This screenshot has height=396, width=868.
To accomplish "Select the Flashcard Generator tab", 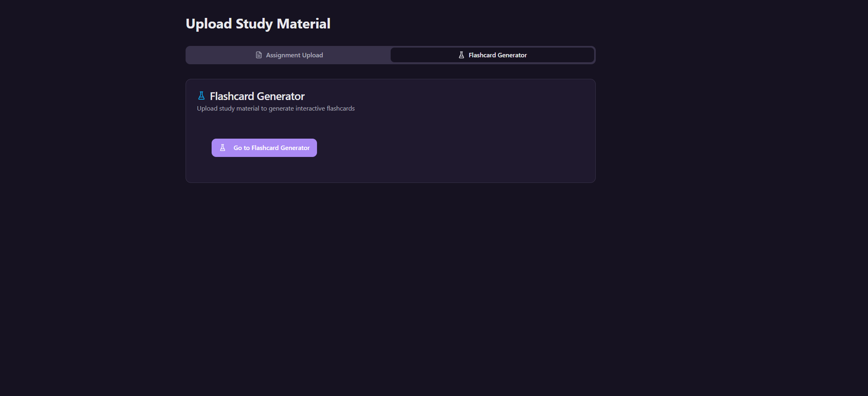I will [x=492, y=55].
